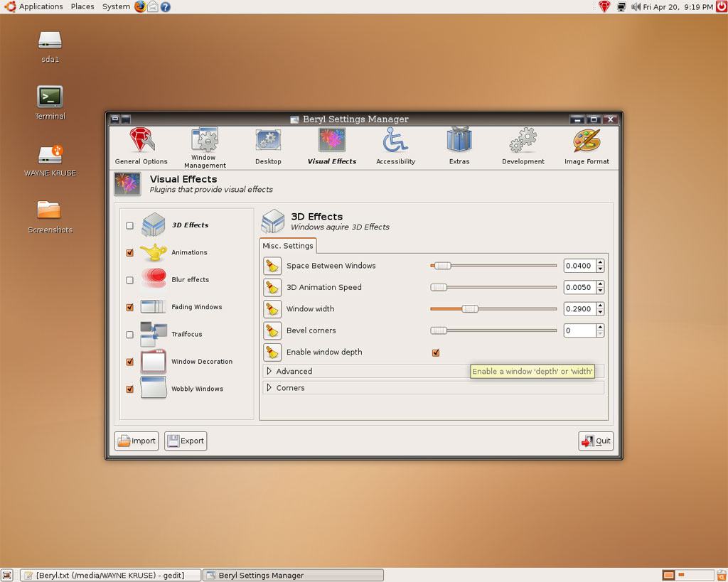The width and height of the screenshot is (728, 582).
Task: Open the General Options category
Action: 141,146
